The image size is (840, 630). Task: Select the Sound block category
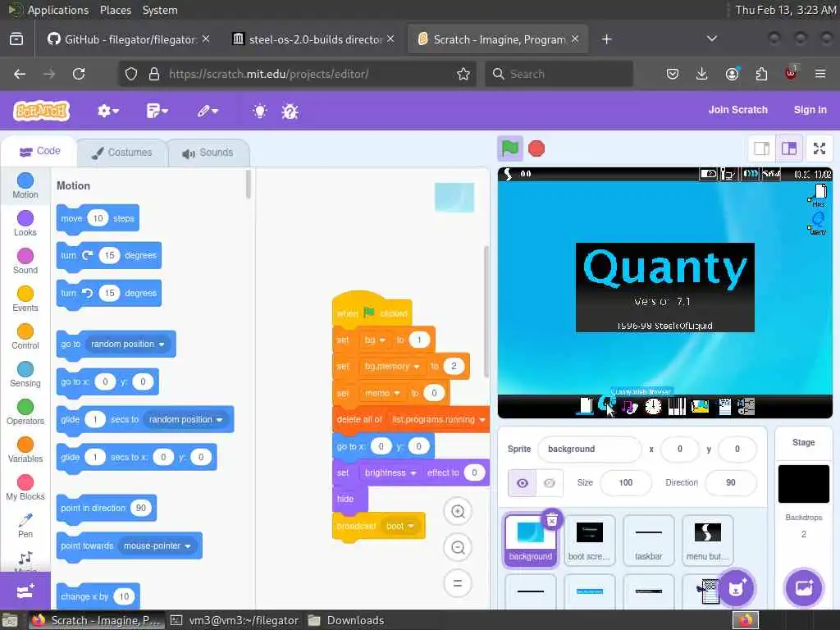point(25,261)
